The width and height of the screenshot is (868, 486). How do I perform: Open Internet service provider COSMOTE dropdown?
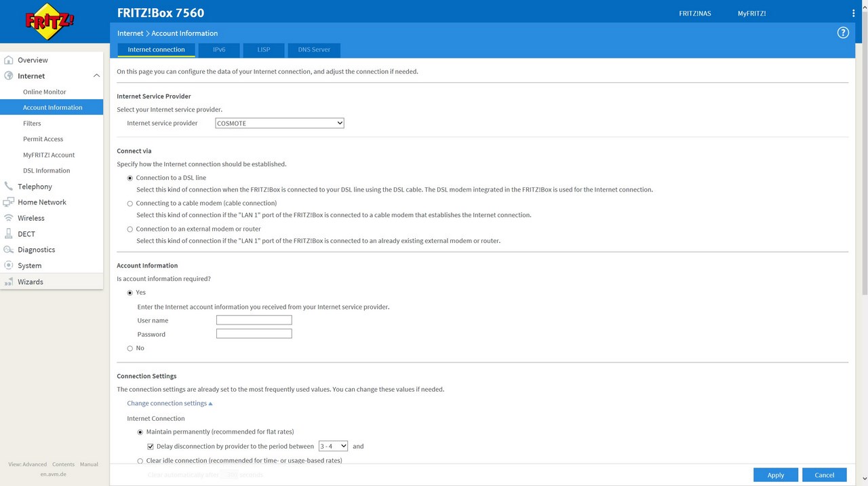[279, 124]
